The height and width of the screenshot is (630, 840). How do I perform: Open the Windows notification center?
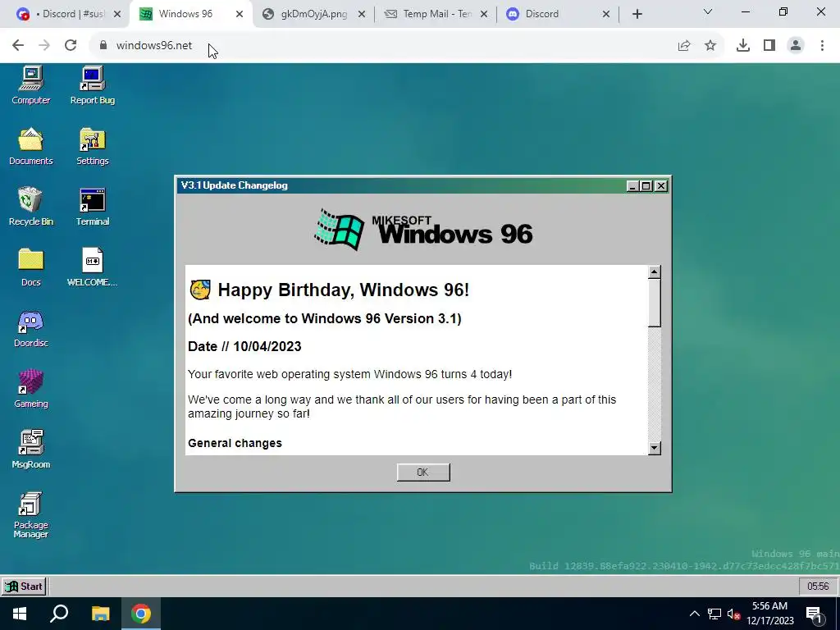click(814, 614)
